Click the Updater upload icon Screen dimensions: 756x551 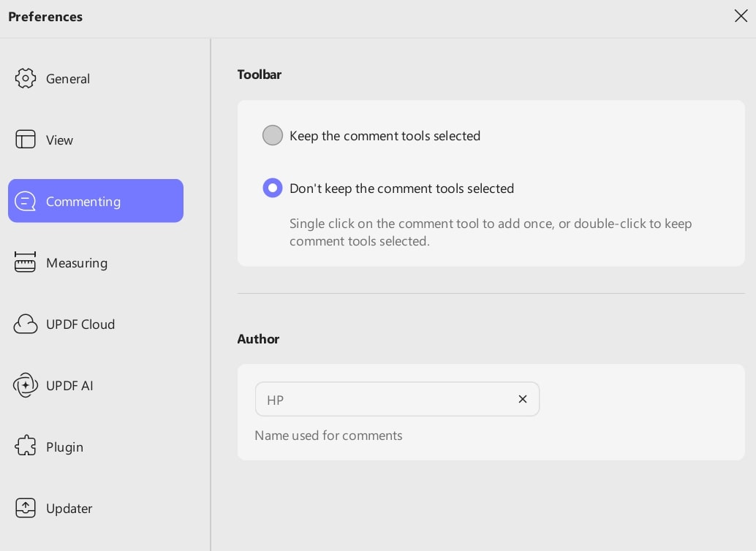point(26,508)
